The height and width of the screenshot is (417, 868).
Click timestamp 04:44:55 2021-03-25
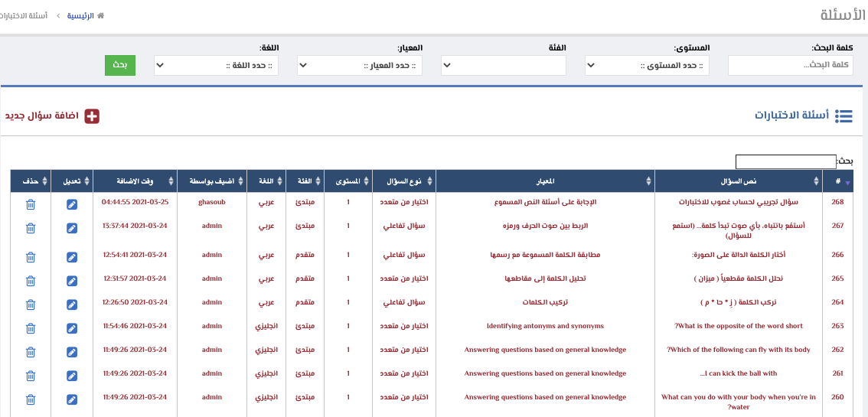[135, 202]
